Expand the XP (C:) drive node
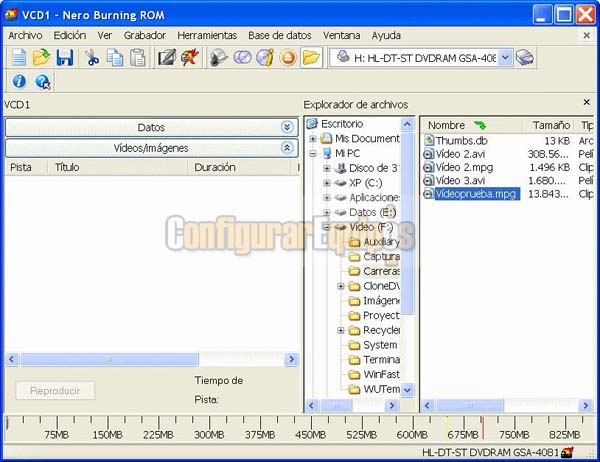Viewport: 600px width, 462px height. pos(327,183)
